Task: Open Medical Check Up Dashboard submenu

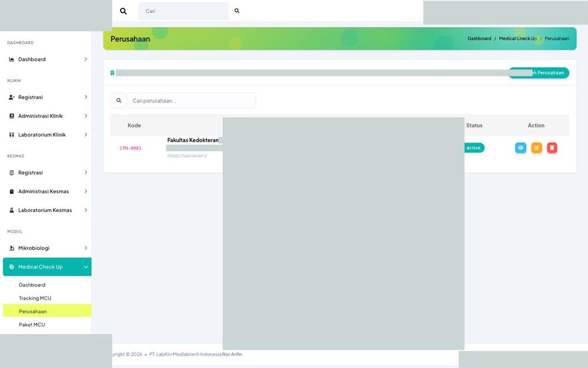Action: tap(32, 285)
